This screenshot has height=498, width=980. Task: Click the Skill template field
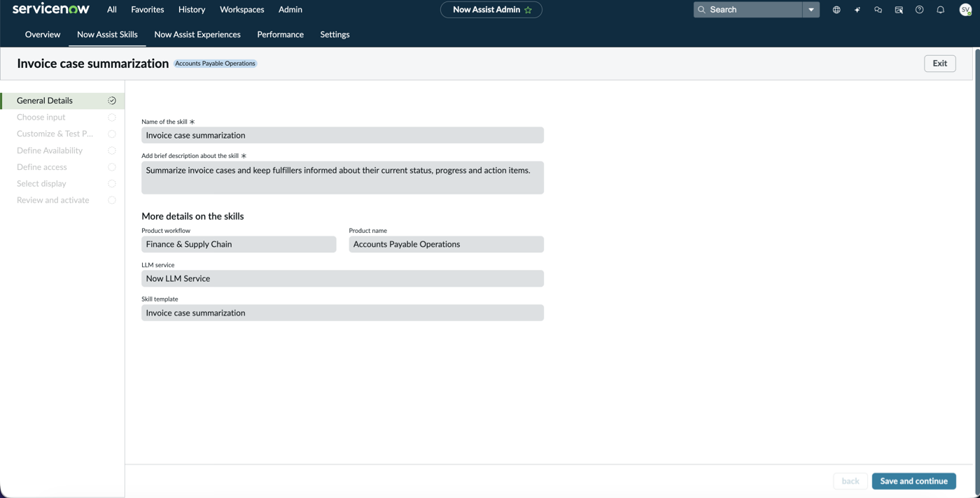click(x=342, y=313)
